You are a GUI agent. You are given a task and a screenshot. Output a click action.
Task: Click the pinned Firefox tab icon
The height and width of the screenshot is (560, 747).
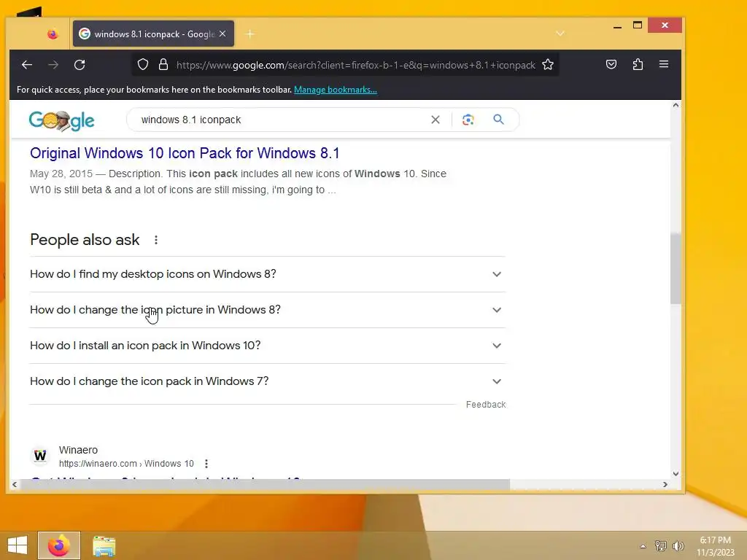(53, 34)
